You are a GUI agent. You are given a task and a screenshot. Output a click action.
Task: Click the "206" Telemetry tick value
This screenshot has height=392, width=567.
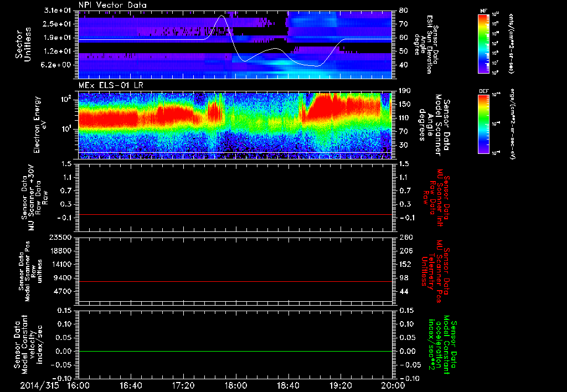coord(405,251)
